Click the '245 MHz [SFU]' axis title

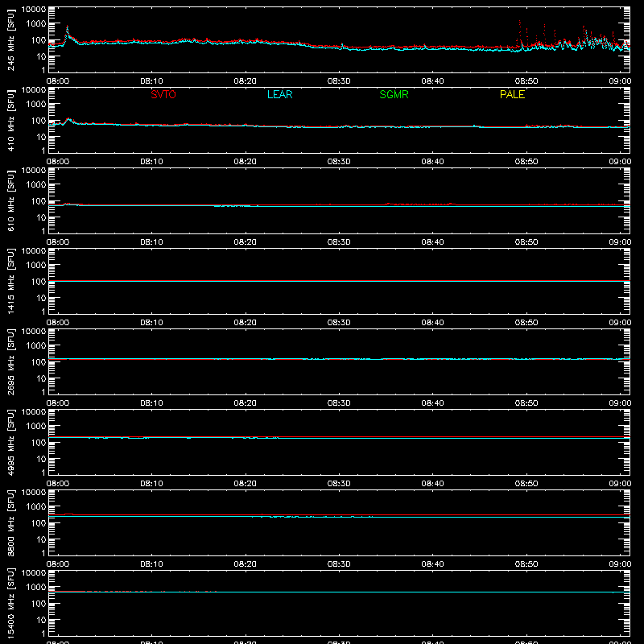click(10, 39)
